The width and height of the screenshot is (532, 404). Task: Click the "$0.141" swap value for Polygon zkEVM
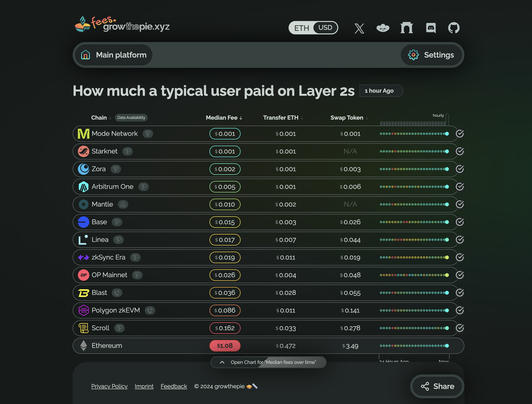click(x=350, y=311)
